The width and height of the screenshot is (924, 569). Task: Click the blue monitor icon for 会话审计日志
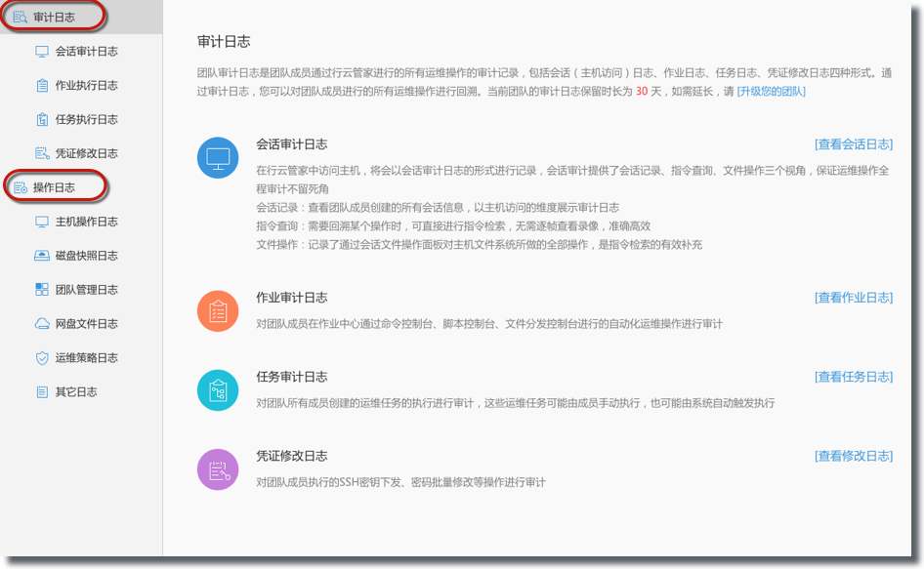tap(218, 157)
